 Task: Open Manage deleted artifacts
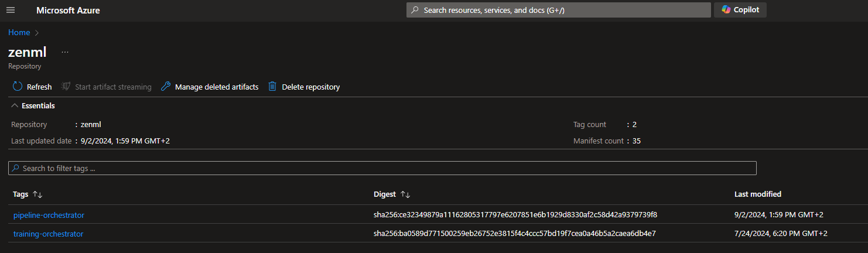click(x=210, y=87)
